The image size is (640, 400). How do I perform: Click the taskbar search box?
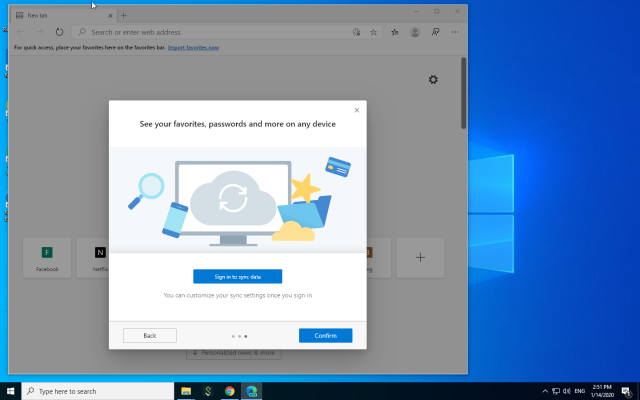(x=96, y=391)
